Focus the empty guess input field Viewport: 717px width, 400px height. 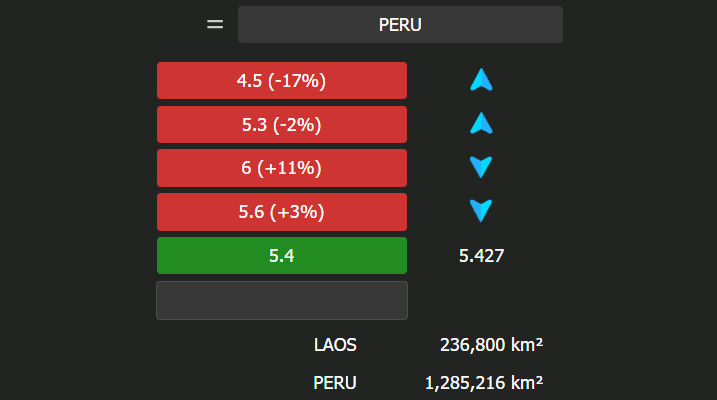click(x=282, y=300)
